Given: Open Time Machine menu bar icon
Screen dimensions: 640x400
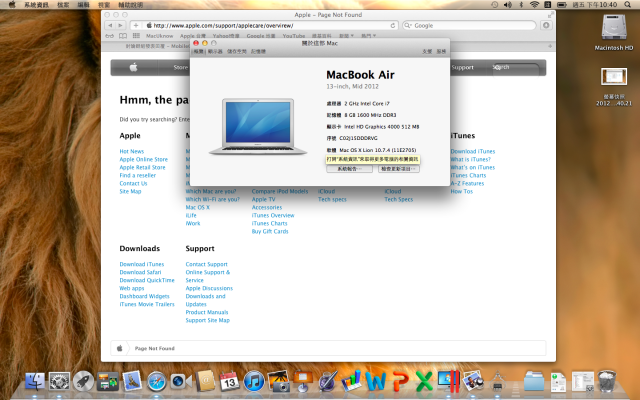Looking at the screenshot, I should (494, 4).
